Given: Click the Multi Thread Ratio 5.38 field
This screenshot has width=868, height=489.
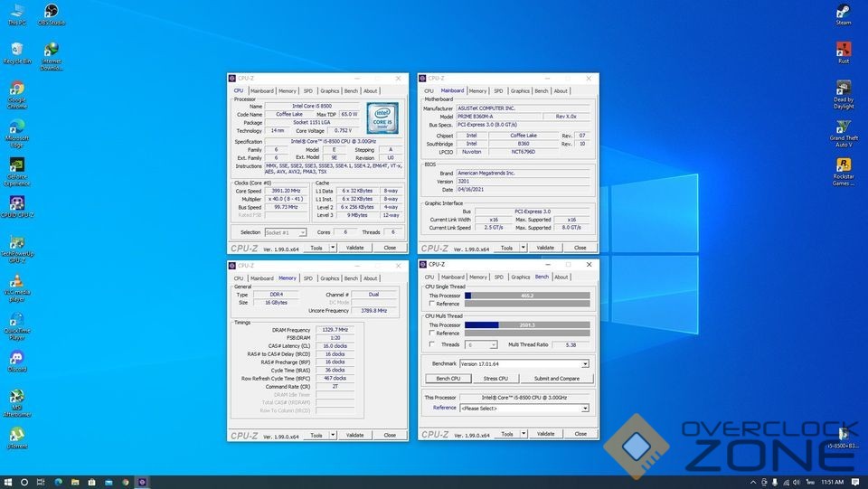Looking at the screenshot, I should click(x=571, y=344).
